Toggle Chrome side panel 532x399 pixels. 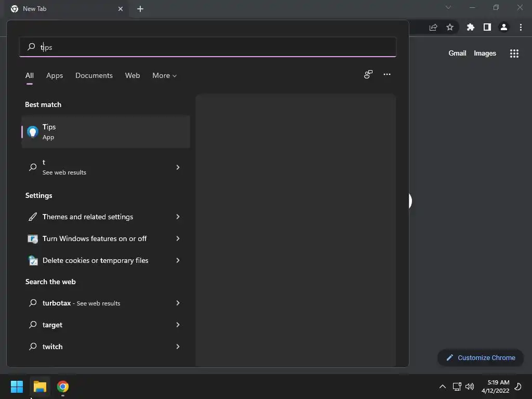(x=487, y=27)
